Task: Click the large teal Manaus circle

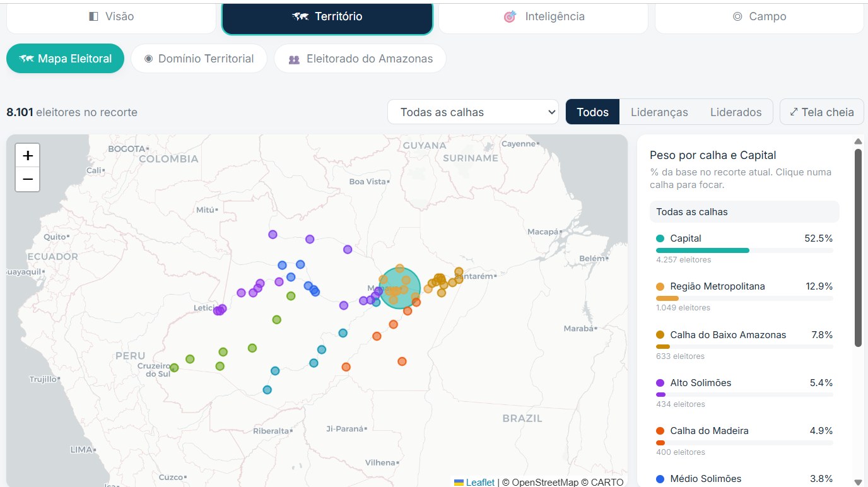Action: [x=400, y=288]
